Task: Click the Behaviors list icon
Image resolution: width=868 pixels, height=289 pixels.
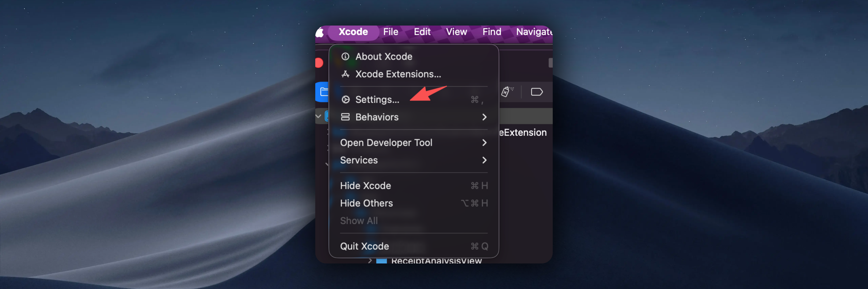Action: click(345, 117)
